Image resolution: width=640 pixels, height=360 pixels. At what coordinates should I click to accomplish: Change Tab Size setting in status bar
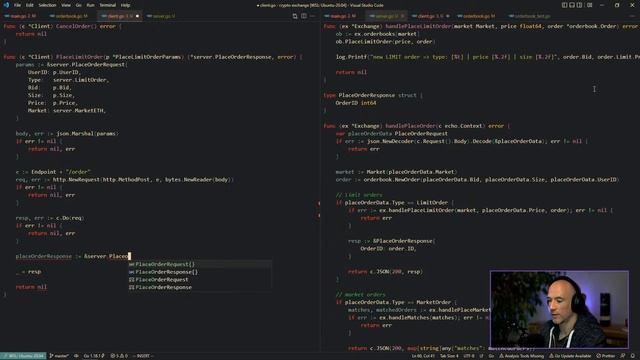point(449,356)
